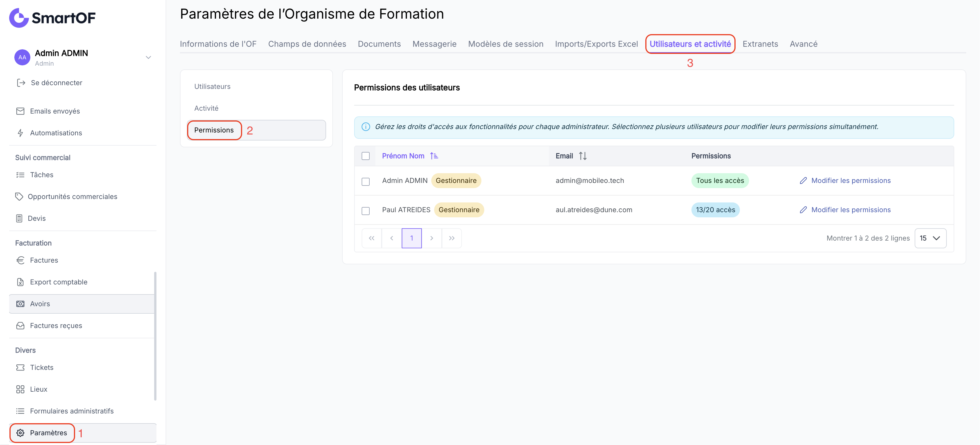Click the 13/20 accès badge
This screenshot has width=980, height=445.
pos(715,210)
